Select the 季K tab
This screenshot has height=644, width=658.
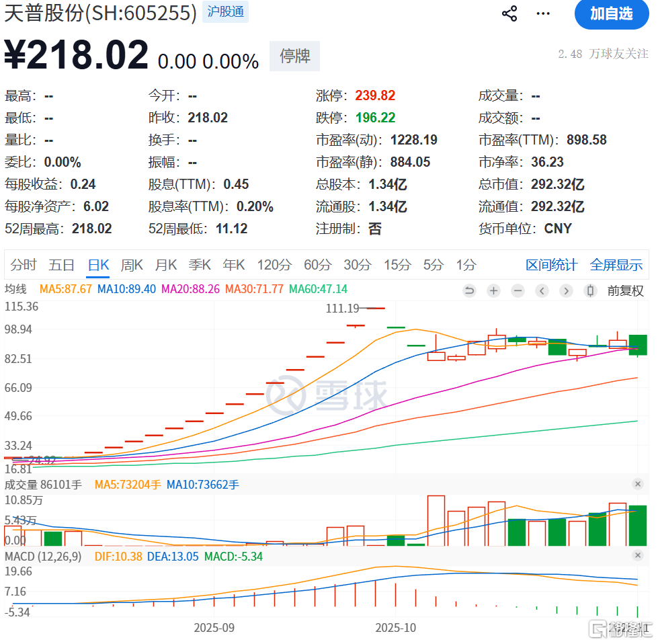pos(200,265)
